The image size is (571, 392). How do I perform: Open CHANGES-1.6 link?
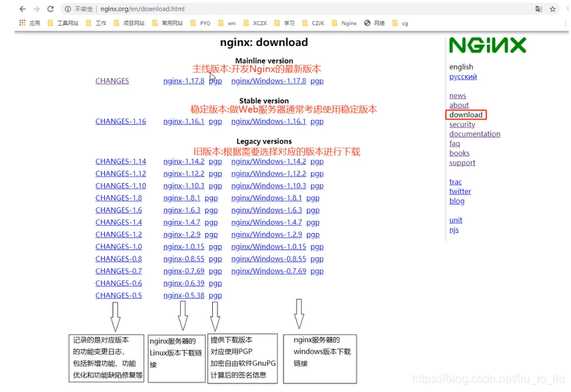119,210
